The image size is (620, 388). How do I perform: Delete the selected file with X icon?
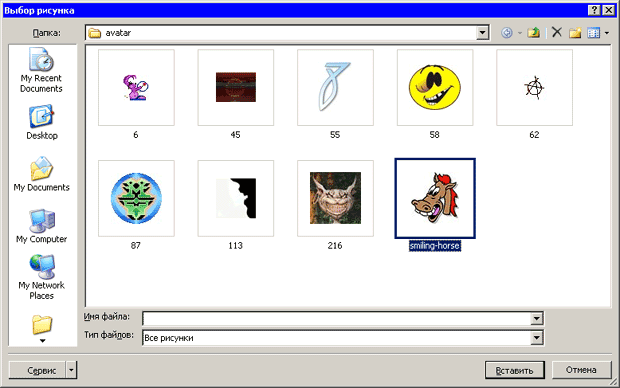(557, 32)
